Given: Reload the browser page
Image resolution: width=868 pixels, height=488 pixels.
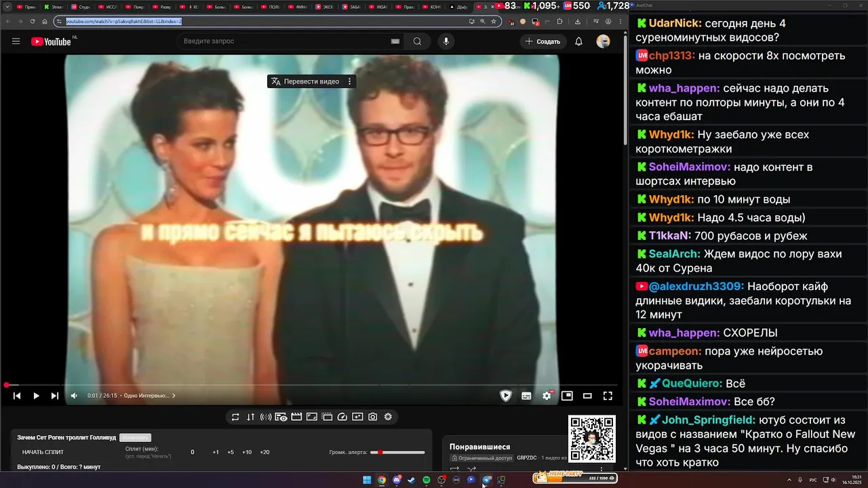Looking at the screenshot, I should (x=32, y=21).
